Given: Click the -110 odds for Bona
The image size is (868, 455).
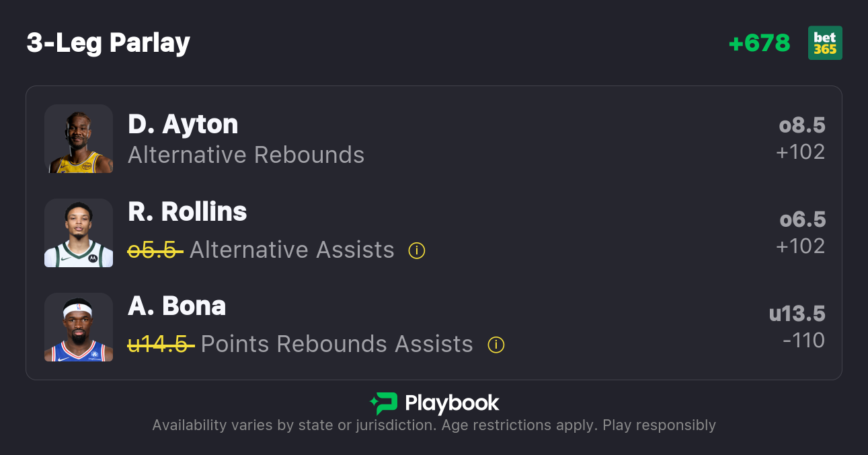Looking at the screenshot, I should (803, 341).
